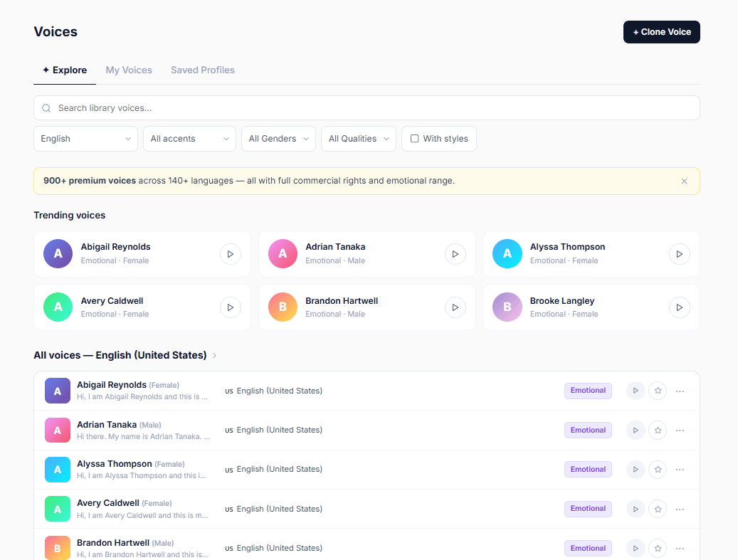
Task: Favorite Alyssa Thompson with the star icon
Action: (x=658, y=469)
